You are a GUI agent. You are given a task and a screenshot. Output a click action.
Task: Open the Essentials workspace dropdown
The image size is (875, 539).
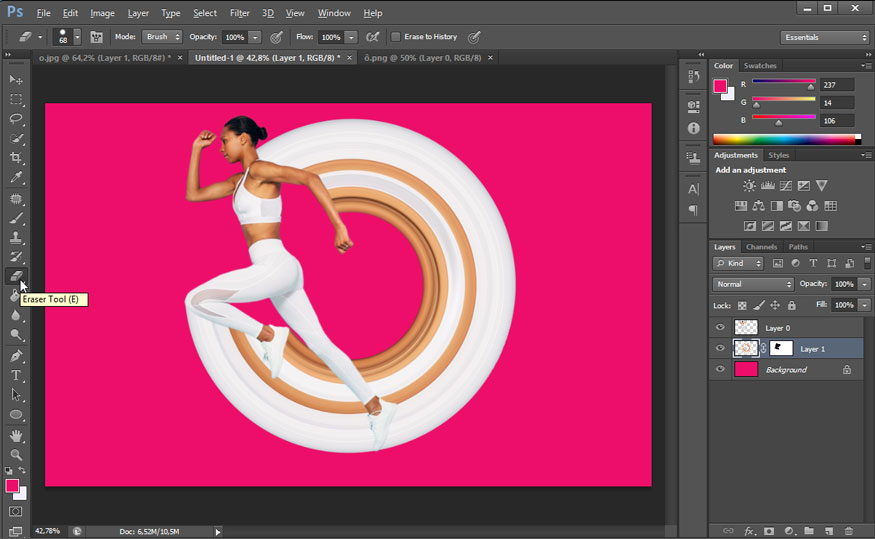point(825,37)
